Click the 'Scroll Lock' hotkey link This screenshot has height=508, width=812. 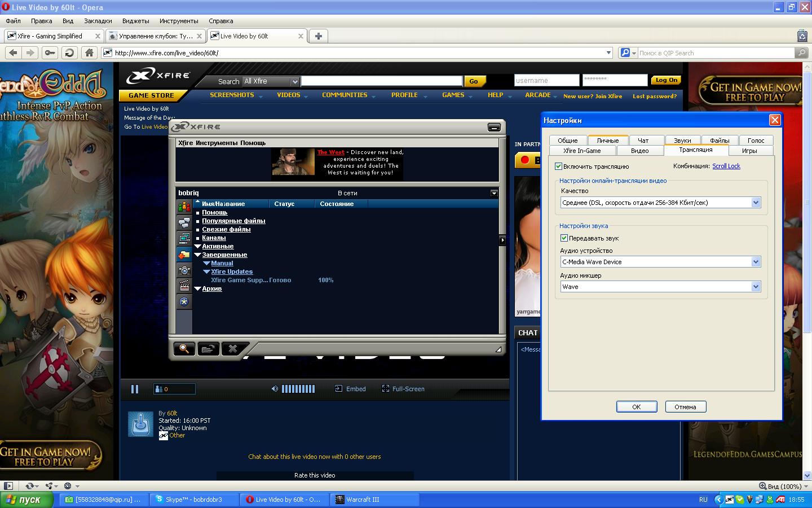click(726, 166)
